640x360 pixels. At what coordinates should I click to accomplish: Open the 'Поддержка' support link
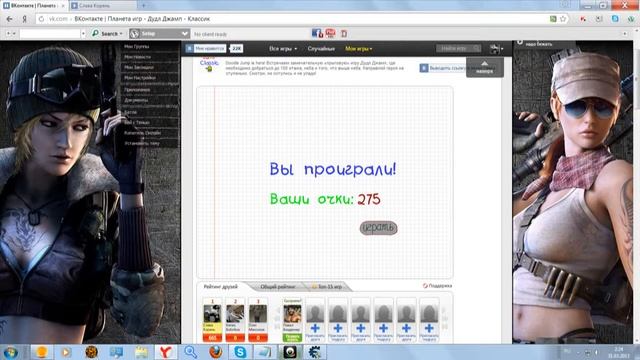pyautogui.click(x=437, y=286)
